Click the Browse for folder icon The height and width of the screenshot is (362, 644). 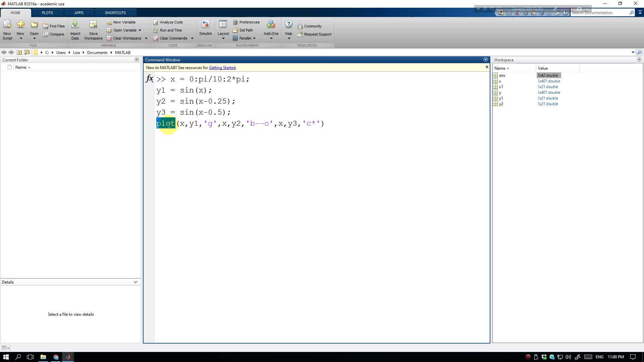coord(27,52)
